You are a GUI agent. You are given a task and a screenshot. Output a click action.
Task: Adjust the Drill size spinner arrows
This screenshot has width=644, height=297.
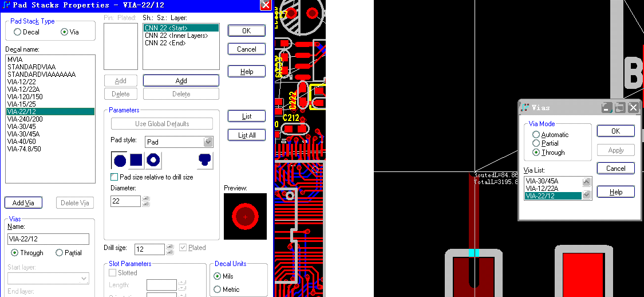[x=169, y=249]
